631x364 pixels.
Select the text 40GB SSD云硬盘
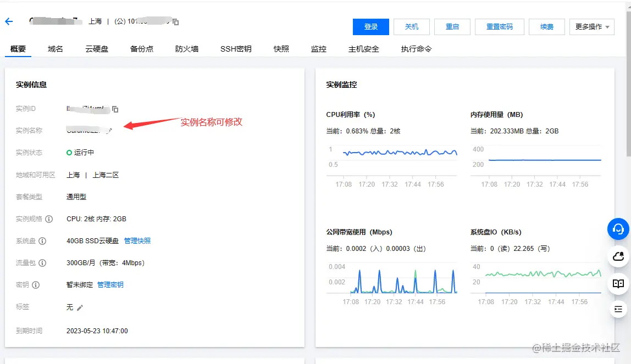tap(92, 241)
